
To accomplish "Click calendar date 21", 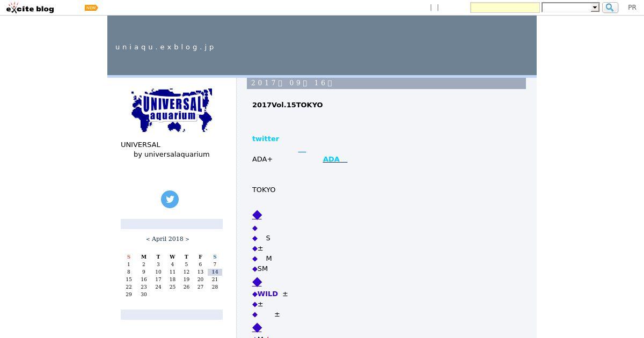I will pos(215,279).
